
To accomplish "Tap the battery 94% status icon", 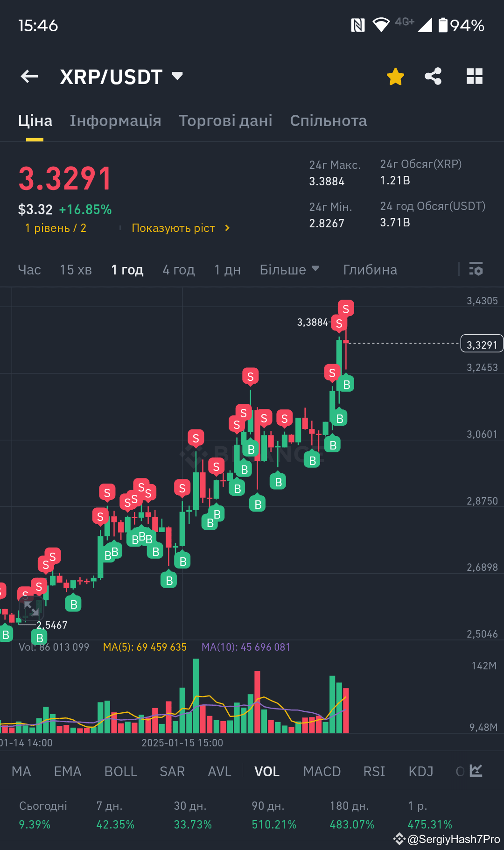I will [461, 25].
